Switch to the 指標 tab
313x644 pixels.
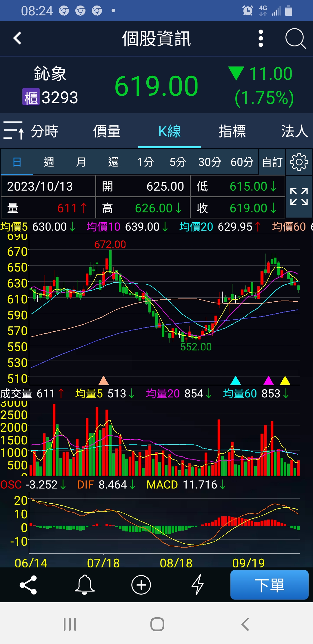232,131
